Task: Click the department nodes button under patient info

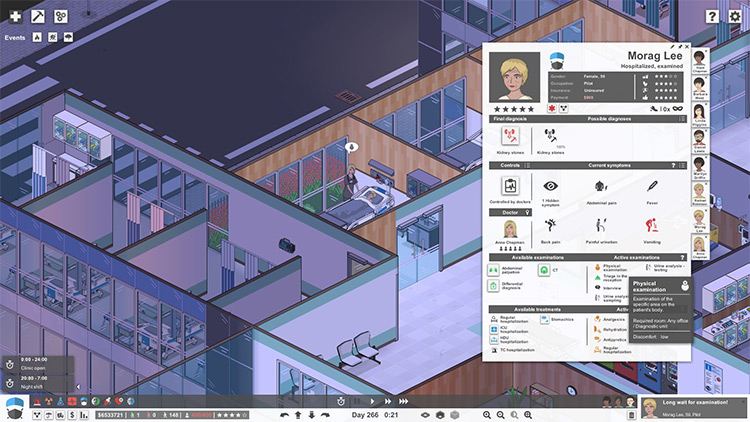Action: click(x=564, y=109)
